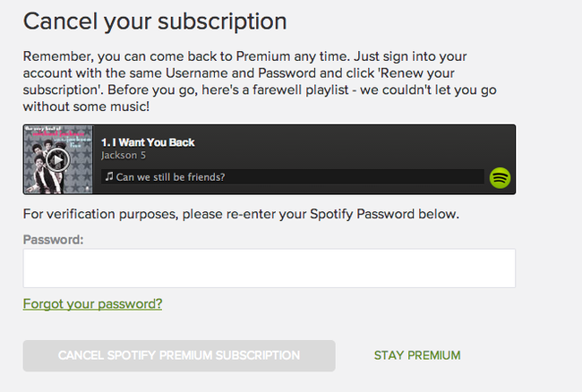
Task: Focus the Spotify Password input field
Action: pyautogui.click(x=269, y=268)
